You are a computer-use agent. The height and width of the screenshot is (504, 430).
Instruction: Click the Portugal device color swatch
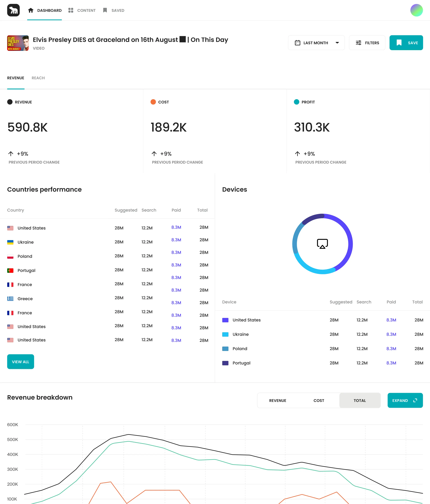(225, 363)
